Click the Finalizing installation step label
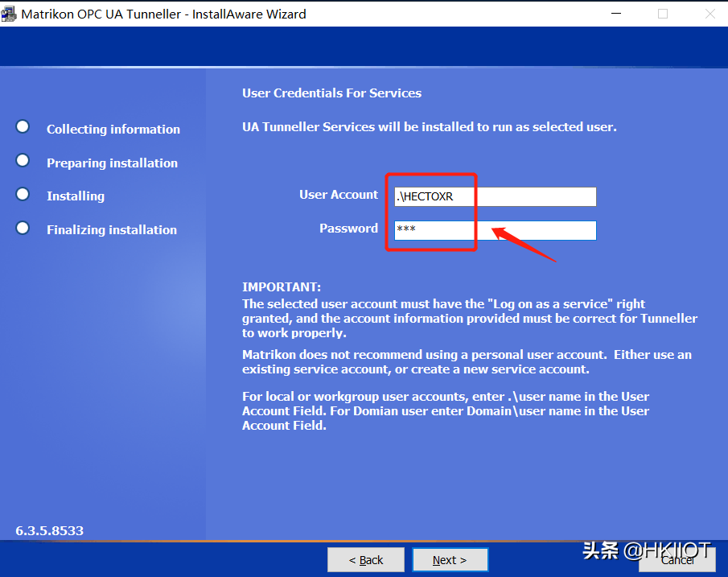 [112, 230]
